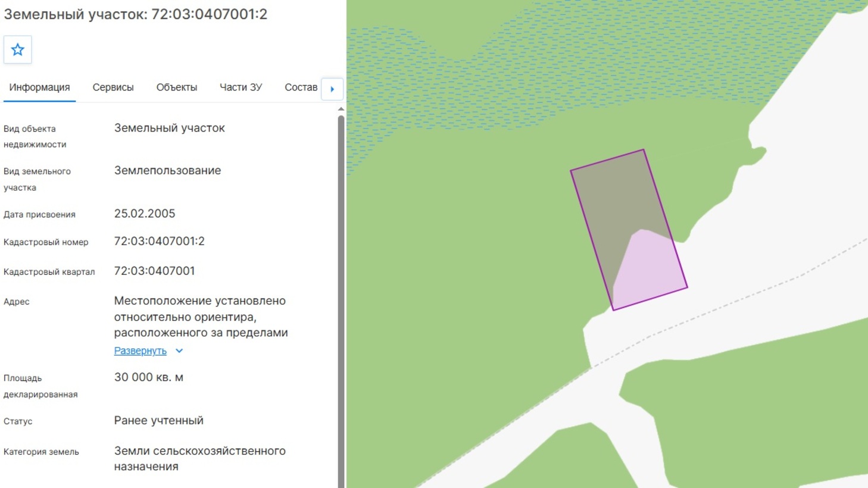Open the Информация tab
Image resolution: width=868 pixels, height=488 pixels.
pos(39,87)
